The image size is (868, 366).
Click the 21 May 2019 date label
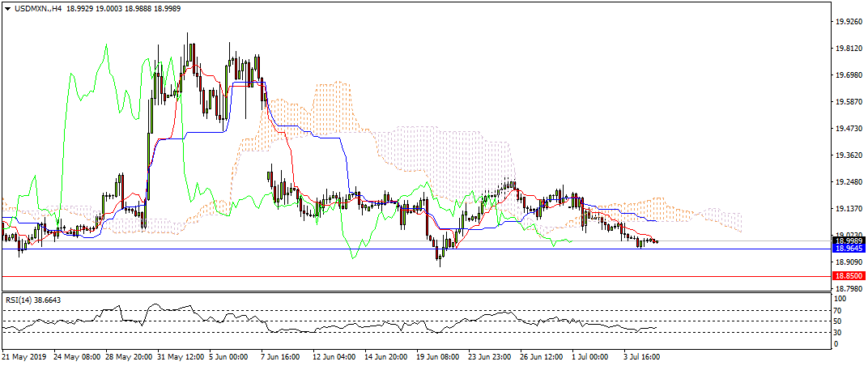(x=24, y=356)
